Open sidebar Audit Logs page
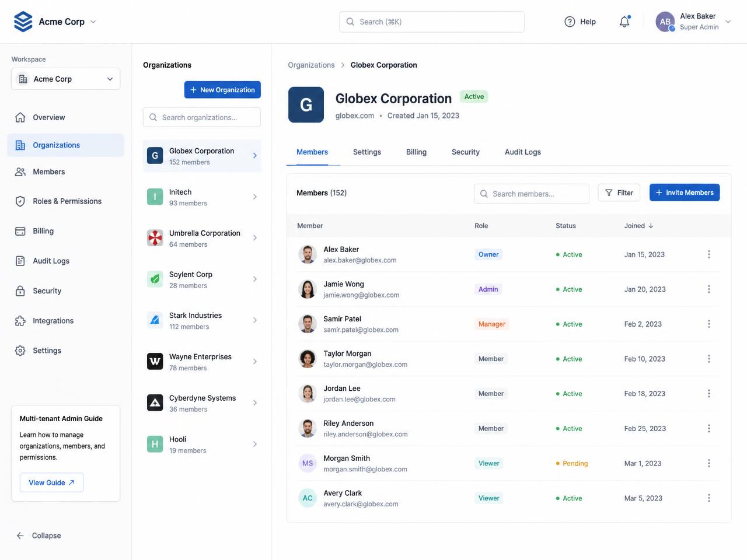Image resolution: width=747 pixels, height=560 pixels. click(65, 261)
